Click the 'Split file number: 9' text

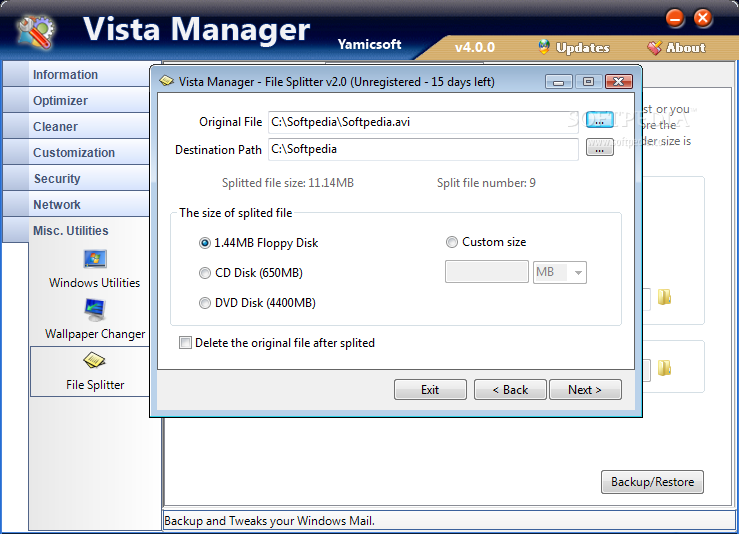(486, 183)
